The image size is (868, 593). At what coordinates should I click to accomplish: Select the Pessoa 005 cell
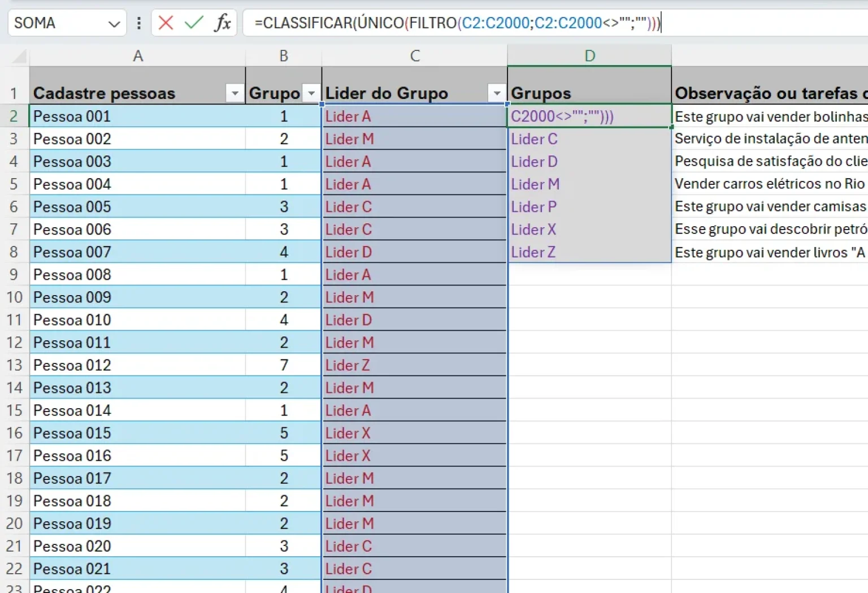[x=137, y=206]
